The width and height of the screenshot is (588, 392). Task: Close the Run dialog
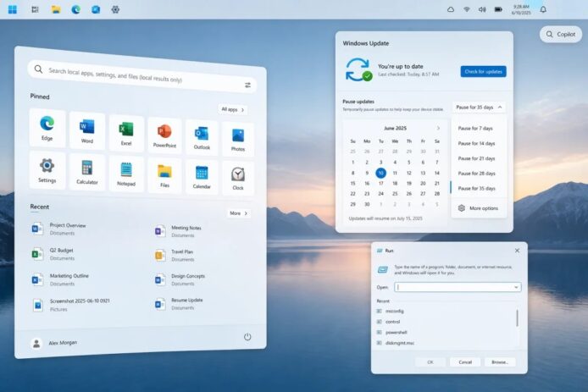517,251
